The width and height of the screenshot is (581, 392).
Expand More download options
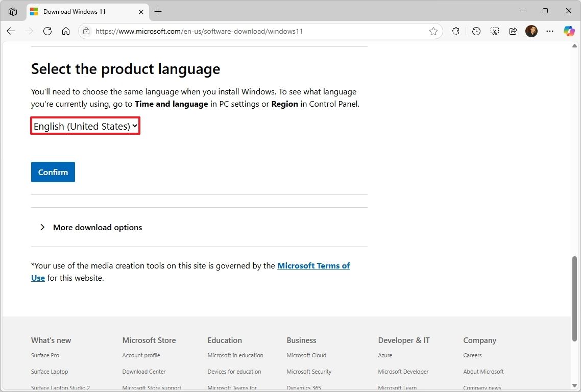97,227
